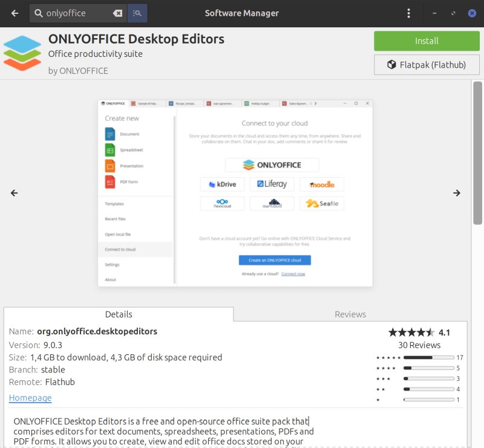
Task: Click the Remote value Flathub
Action: [x=60, y=382]
